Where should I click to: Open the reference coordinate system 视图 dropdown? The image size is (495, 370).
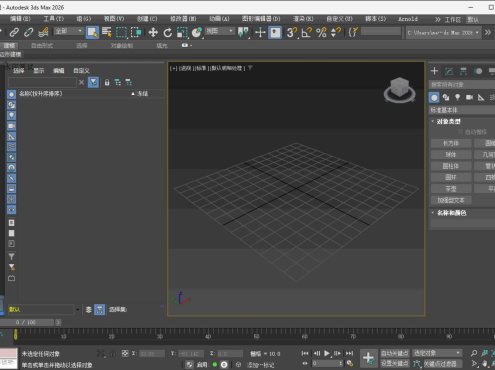click(x=219, y=31)
